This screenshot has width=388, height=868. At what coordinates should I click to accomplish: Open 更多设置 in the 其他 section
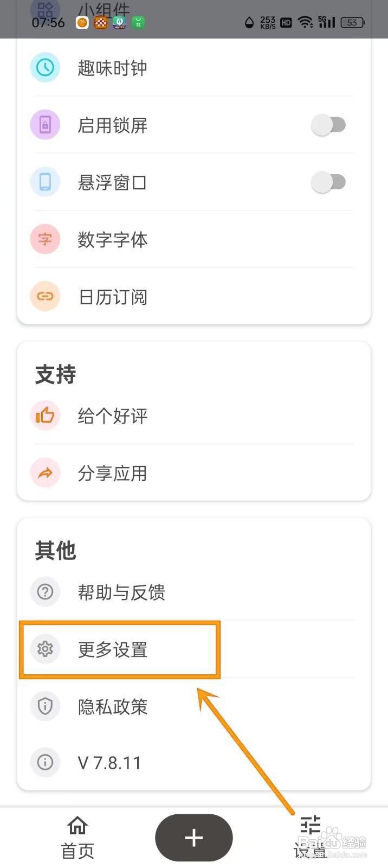[x=113, y=649]
